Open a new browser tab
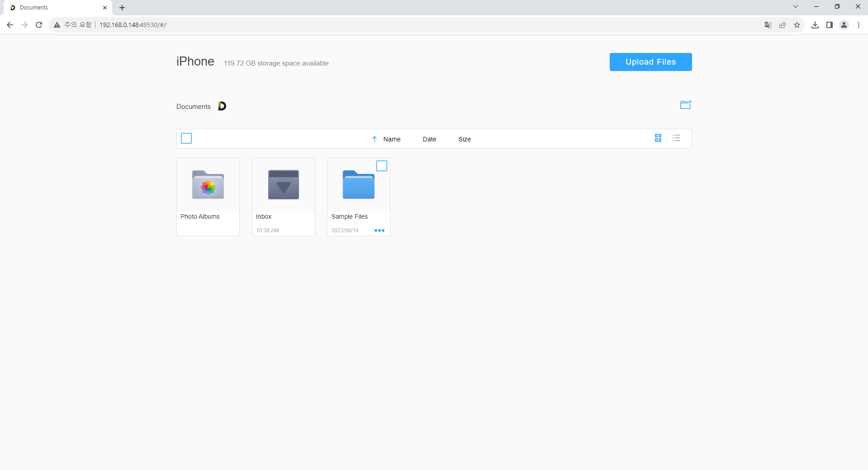Image resolution: width=868 pixels, height=470 pixels. click(x=122, y=8)
